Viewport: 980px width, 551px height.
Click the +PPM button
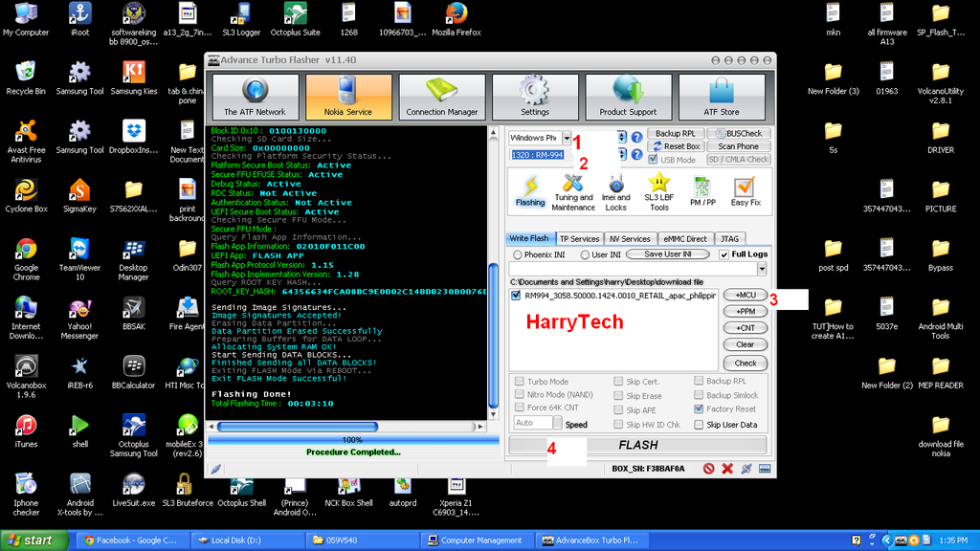(x=745, y=311)
